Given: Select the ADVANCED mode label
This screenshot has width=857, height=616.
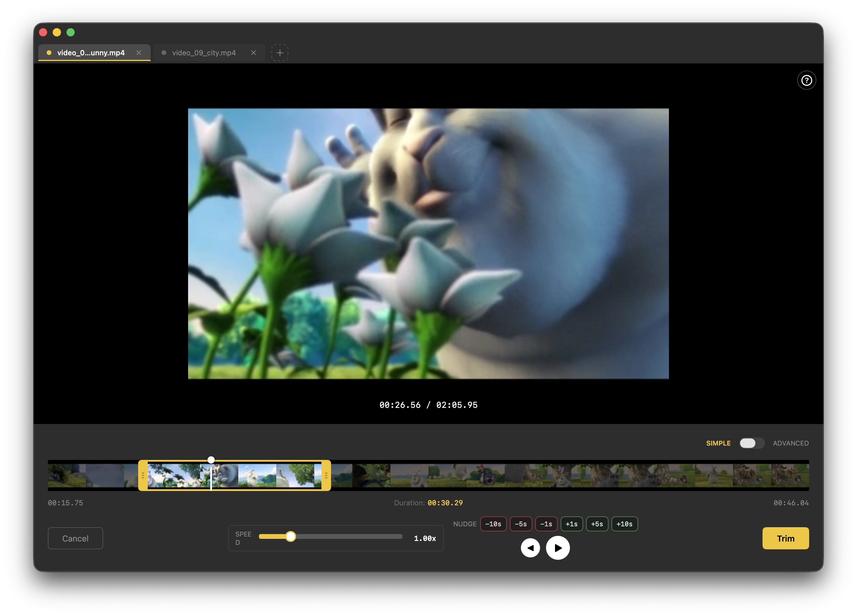Looking at the screenshot, I should click(791, 443).
